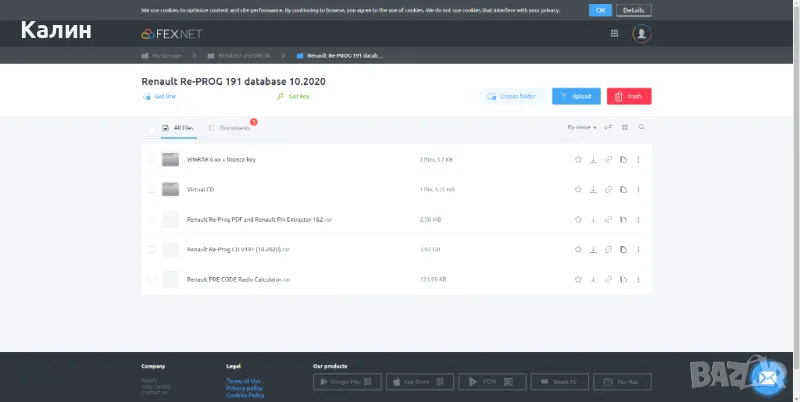The width and height of the screenshot is (800, 402).
Task: Select checkbox for Renault Re-Prog CD V191 file
Action: pyautogui.click(x=152, y=249)
